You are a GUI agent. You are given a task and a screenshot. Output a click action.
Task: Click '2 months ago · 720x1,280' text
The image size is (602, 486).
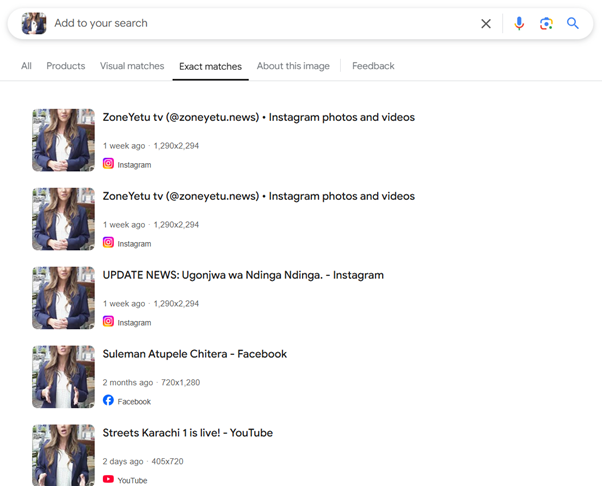(151, 382)
